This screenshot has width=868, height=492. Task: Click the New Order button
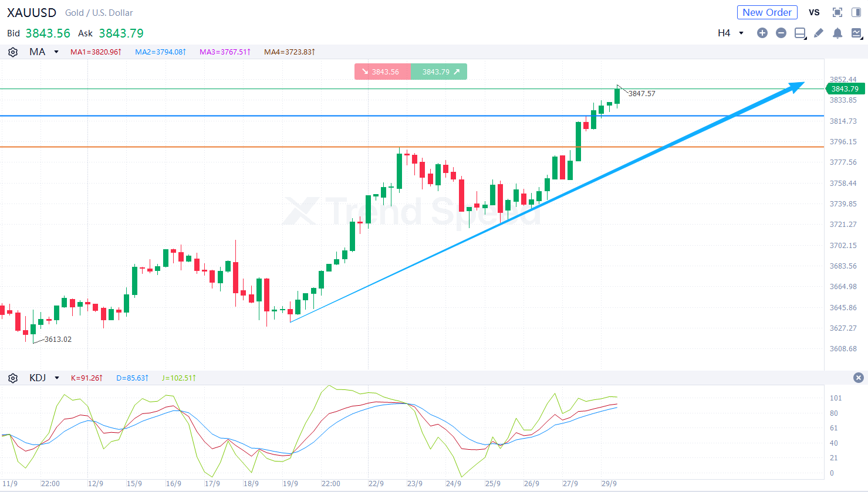[x=766, y=12]
